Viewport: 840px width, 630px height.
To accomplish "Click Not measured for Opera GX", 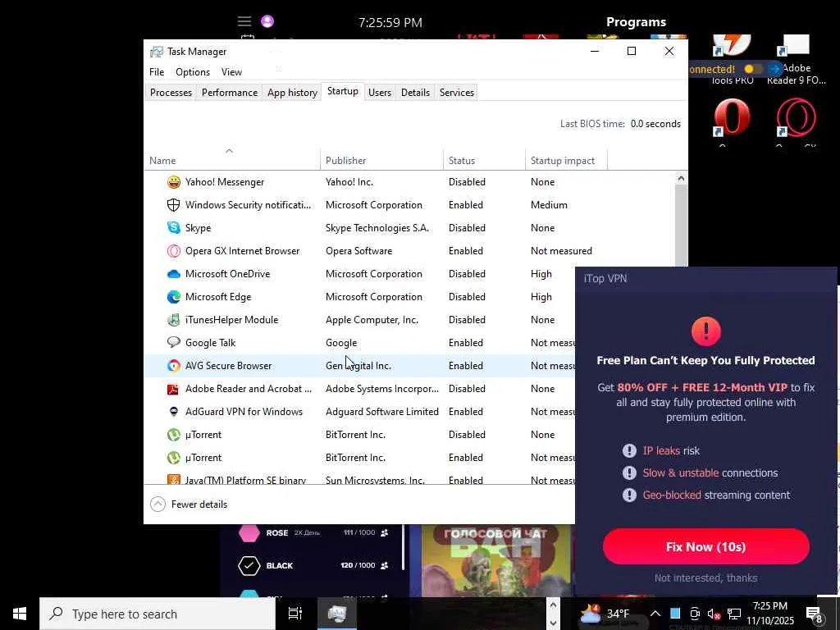I will click(561, 251).
